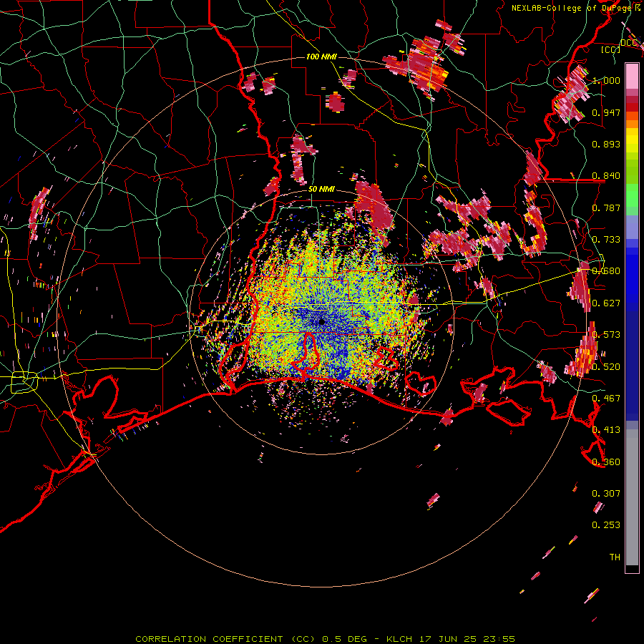The image size is (644, 644).
Task: Click the "1.000" value on the color scale
Action: tap(606, 80)
